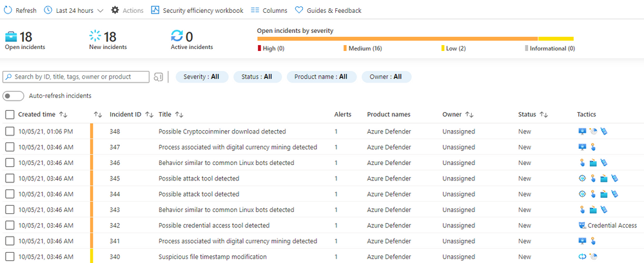
Task: Select the checkbox for incident 348
Action: (x=10, y=131)
